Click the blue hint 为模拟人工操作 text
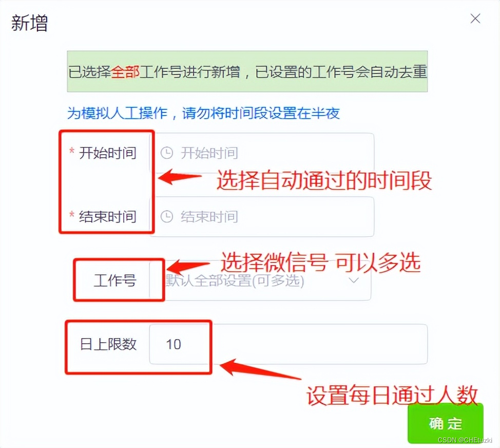 pos(203,113)
